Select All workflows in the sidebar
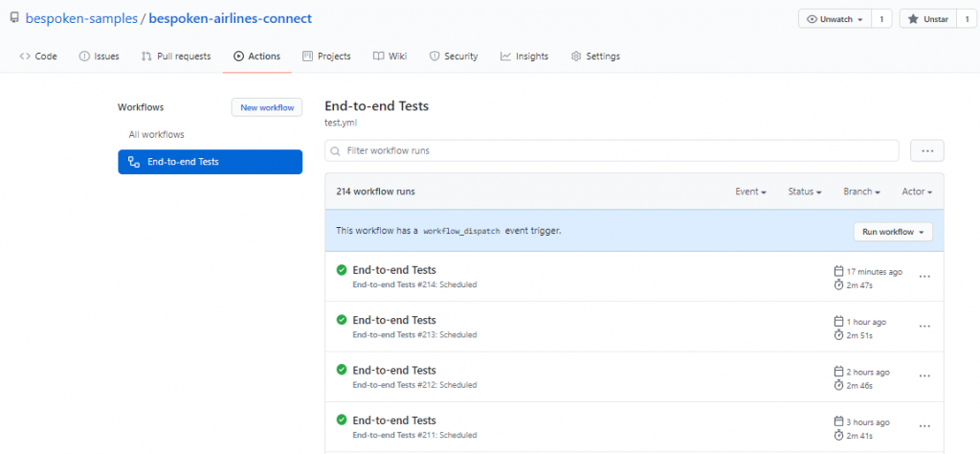Screen dimensions: 980x454 (156, 134)
